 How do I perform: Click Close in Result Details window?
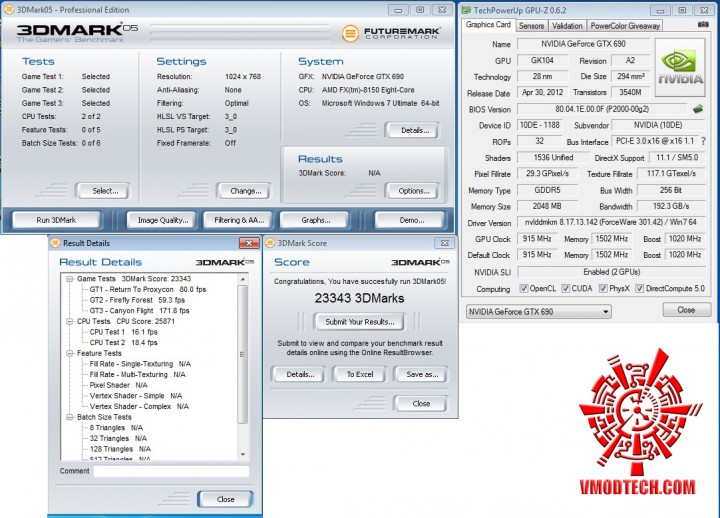(x=225, y=499)
